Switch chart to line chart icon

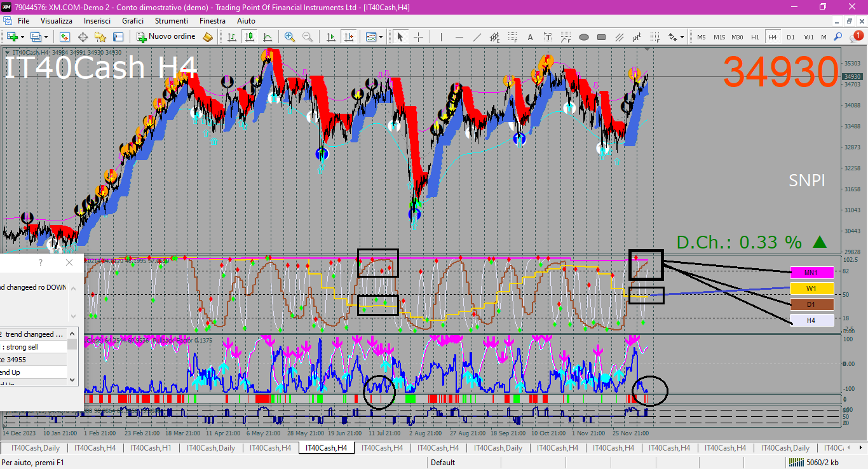(x=268, y=37)
